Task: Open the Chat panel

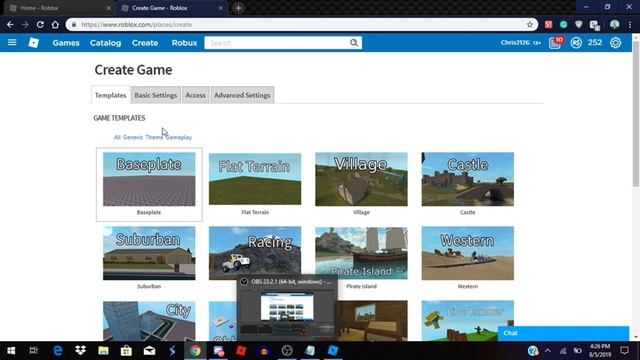Action: 563,333
